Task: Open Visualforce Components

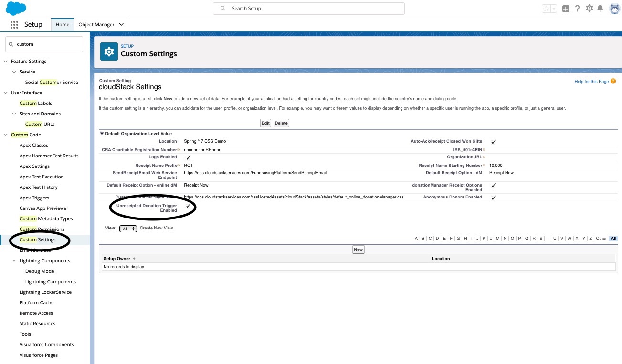Action: click(x=47, y=344)
